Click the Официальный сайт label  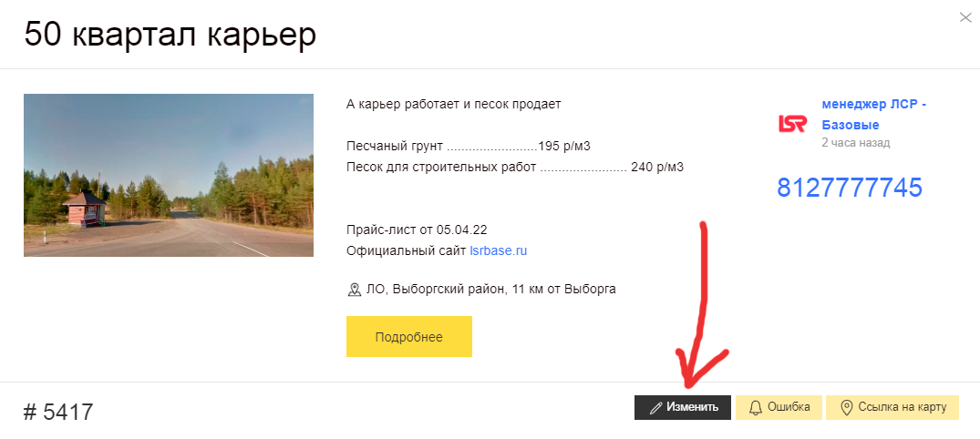click(x=407, y=250)
